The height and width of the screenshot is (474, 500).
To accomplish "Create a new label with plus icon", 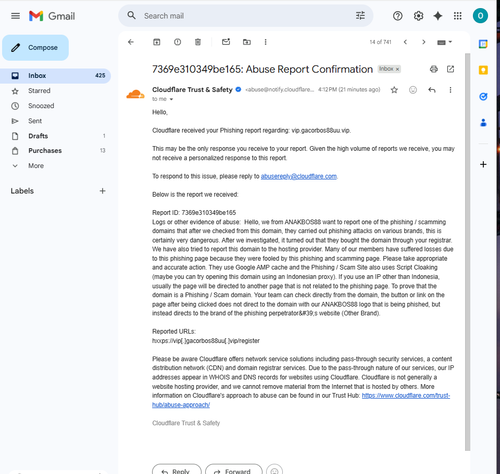I will tap(102, 191).
